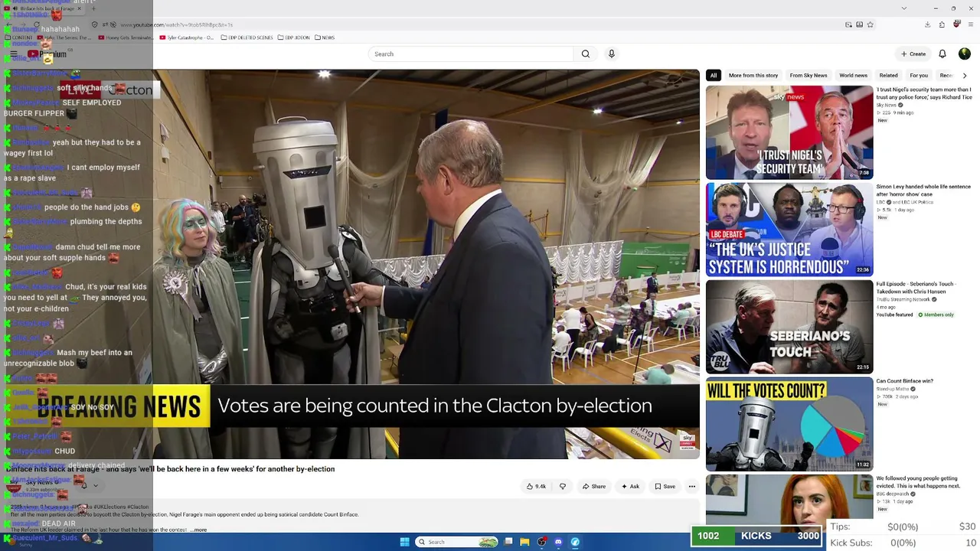Open Task View on the taskbar
The height and width of the screenshot is (551, 980).
[508, 542]
